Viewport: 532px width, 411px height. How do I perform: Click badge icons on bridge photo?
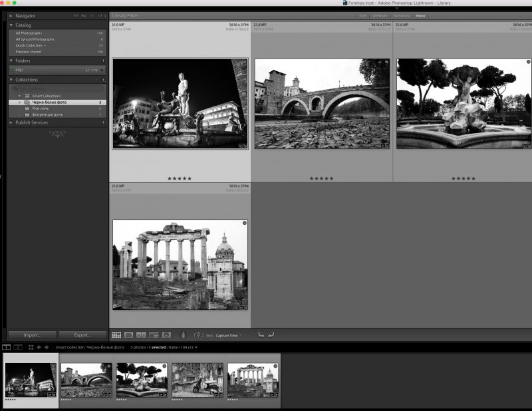(385, 146)
